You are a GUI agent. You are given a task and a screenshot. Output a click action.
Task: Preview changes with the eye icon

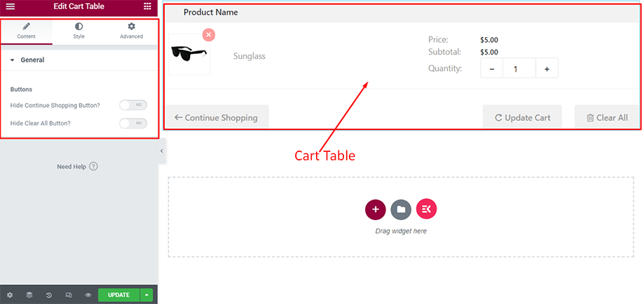[x=88, y=295]
